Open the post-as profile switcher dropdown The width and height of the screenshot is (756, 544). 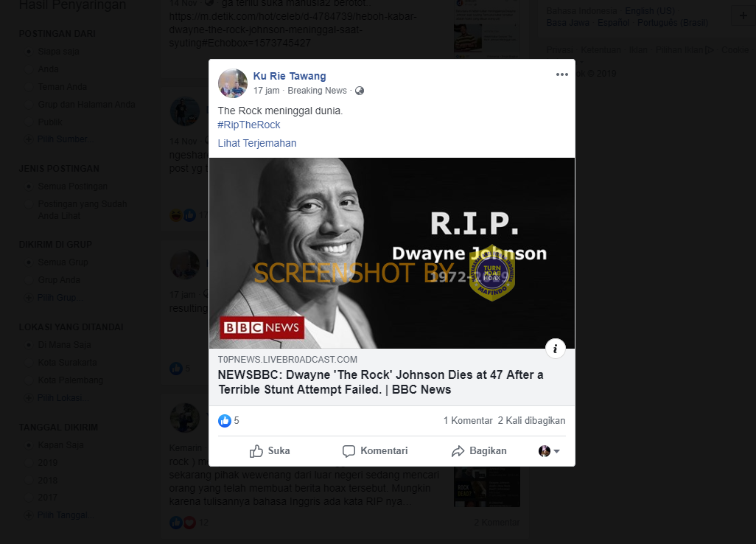coord(549,451)
